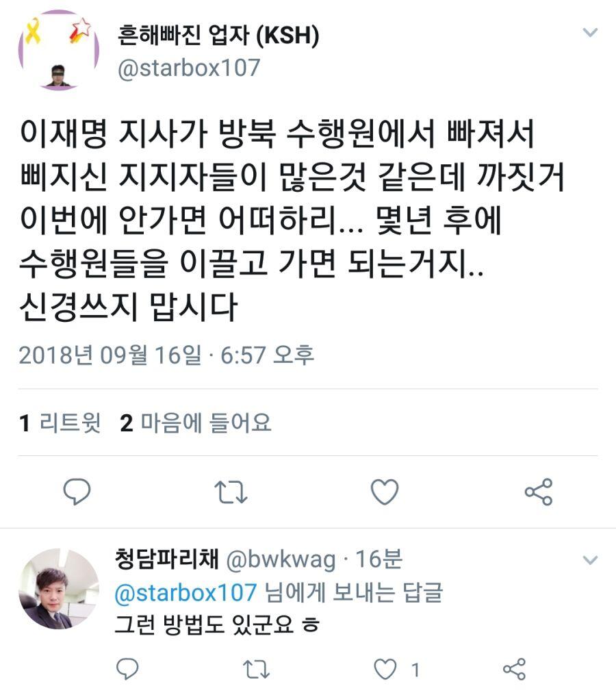The width and height of the screenshot is (616, 695).
Task: View the 2 마음에 들어요 likes list
Action: click(196, 422)
